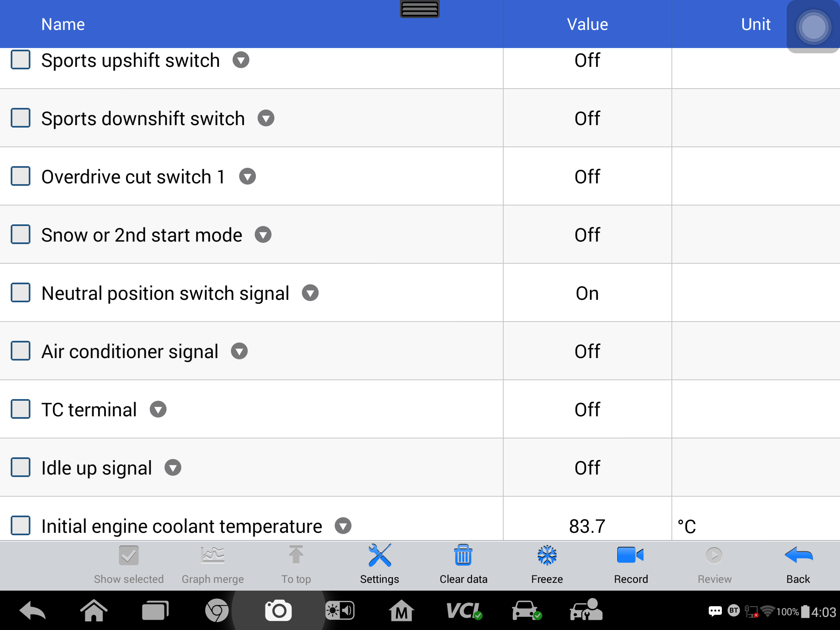The width and height of the screenshot is (840, 630).
Task: Expand the Overdrive cut switch 1 dropdown arrow
Action: 247,176
